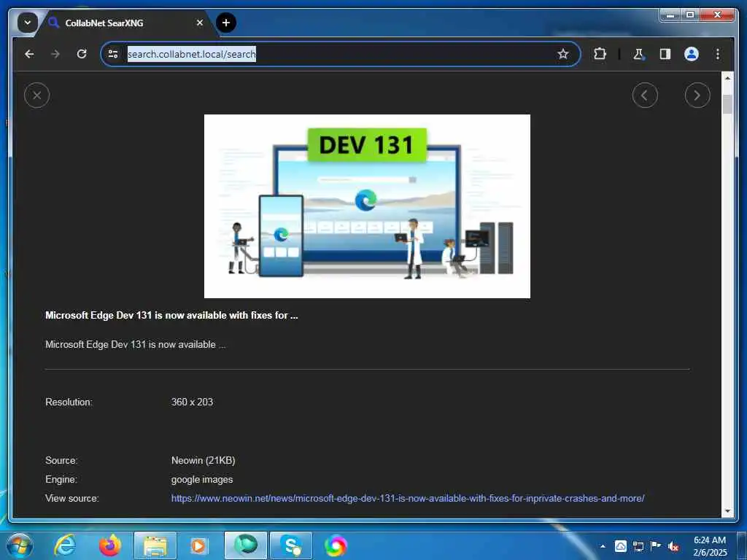View site information icon in address bar
The width and height of the screenshot is (747, 560).
113,54
